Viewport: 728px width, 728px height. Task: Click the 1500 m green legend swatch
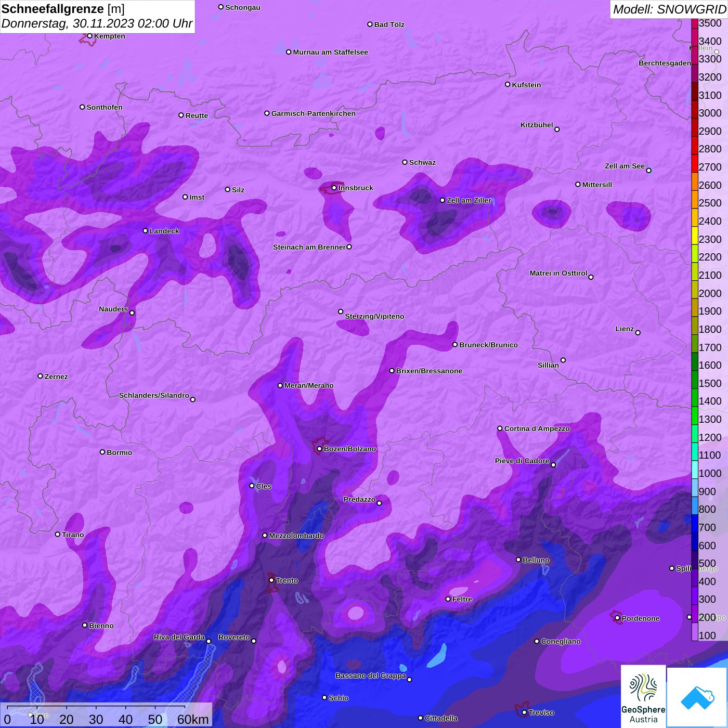click(x=695, y=379)
